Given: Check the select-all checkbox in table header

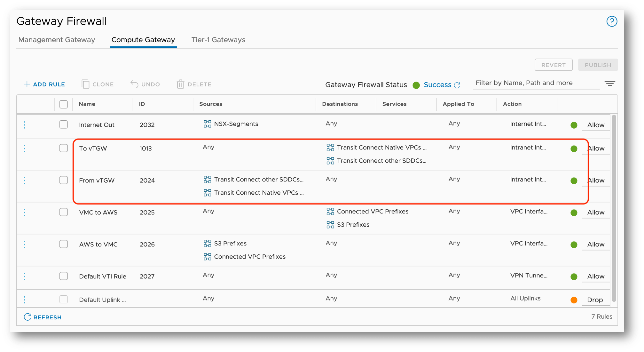Looking at the screenshot, I should (64, 104).
